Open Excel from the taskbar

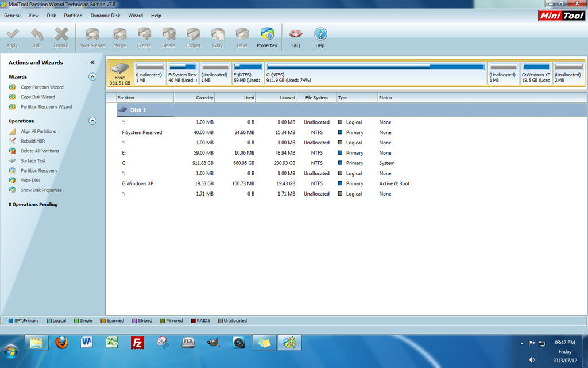(x=112, y=343)
